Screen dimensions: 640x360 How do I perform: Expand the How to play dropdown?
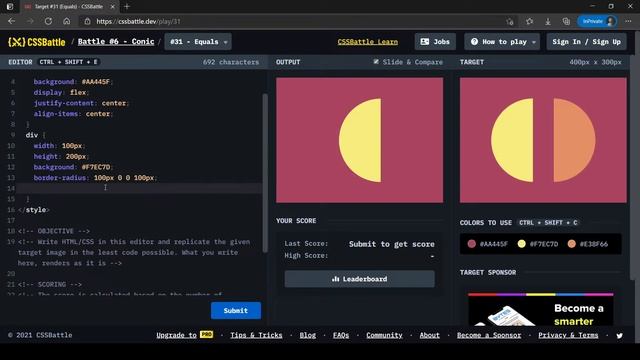(502, 42)
